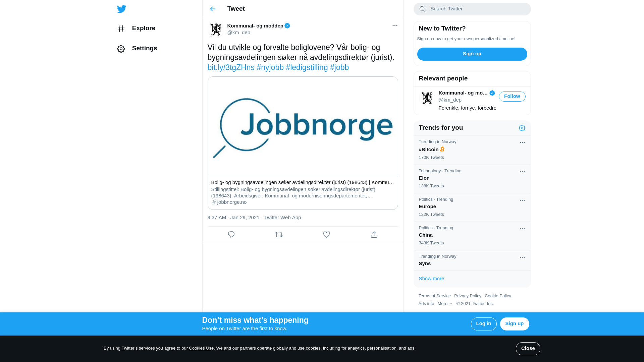Open the bit.ly/3tgZHns link
The width and height of the screenshot is (644, 362).
coord(231,68)
